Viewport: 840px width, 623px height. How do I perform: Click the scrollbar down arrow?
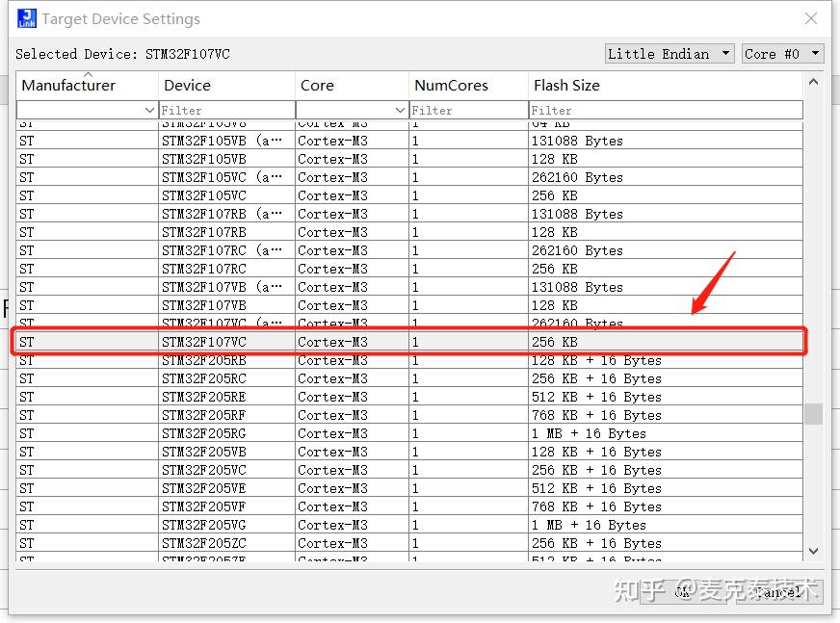[814, 551]
